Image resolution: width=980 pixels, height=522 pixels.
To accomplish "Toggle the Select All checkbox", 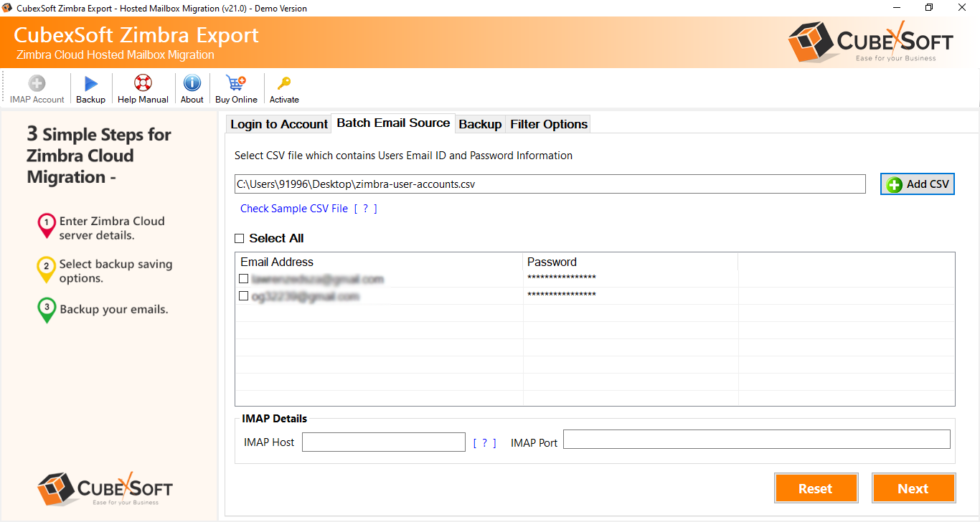I will [240, 239].
